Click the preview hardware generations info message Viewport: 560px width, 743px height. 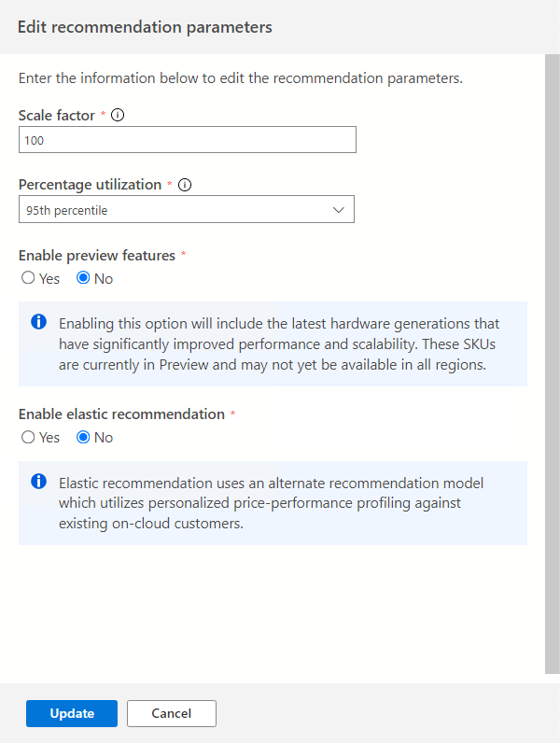[279, 343]
